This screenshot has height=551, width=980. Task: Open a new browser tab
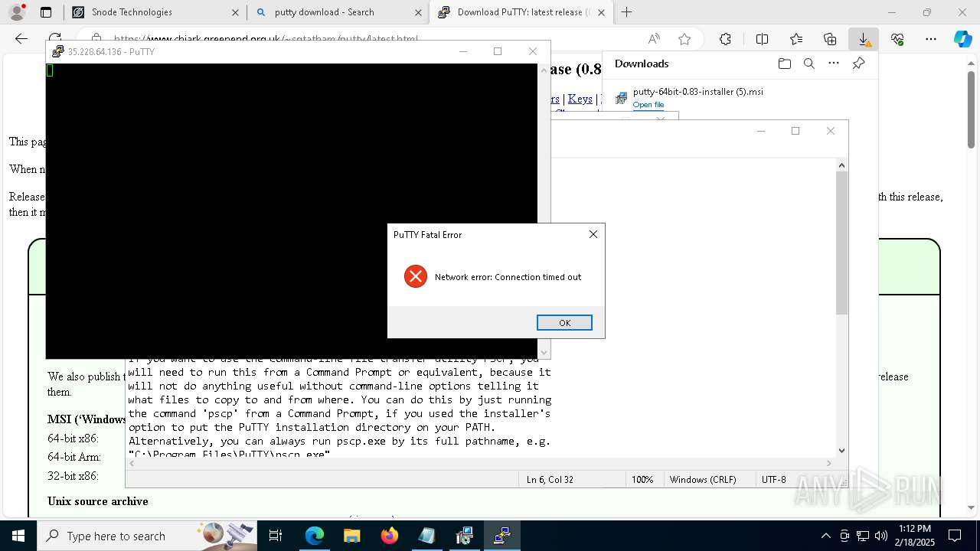[626, 12]
